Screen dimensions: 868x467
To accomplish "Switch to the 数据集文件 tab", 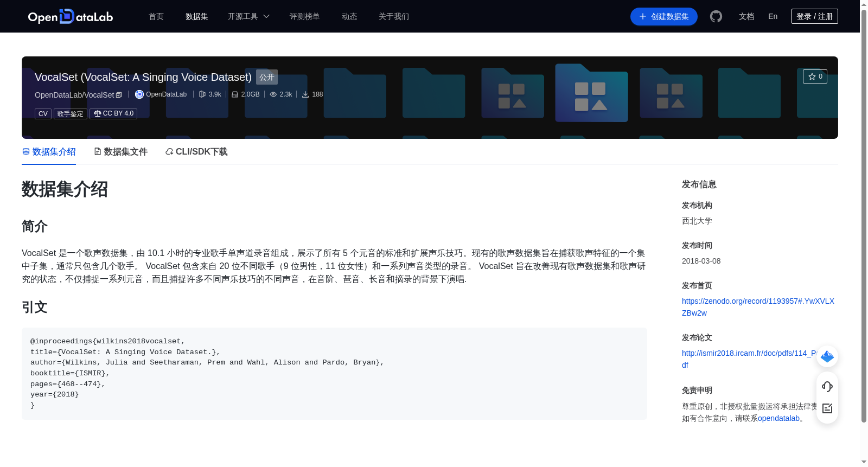I will pyautogui.click(x=120, y=152).
